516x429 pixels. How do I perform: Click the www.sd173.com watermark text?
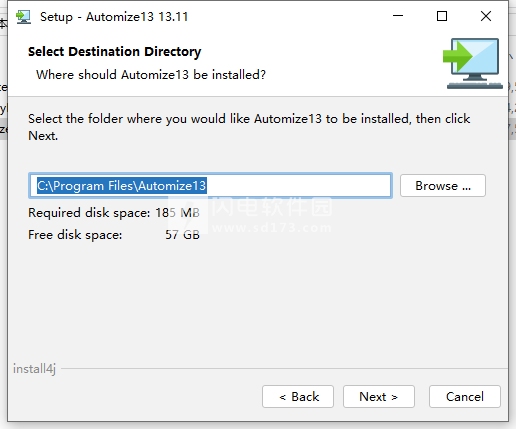[272, 228]
